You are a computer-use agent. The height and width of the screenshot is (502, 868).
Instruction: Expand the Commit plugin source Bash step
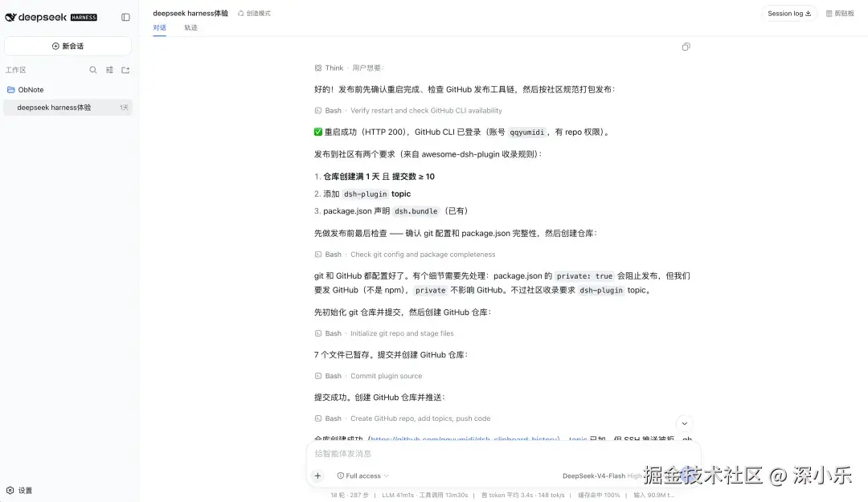point(368,376)
